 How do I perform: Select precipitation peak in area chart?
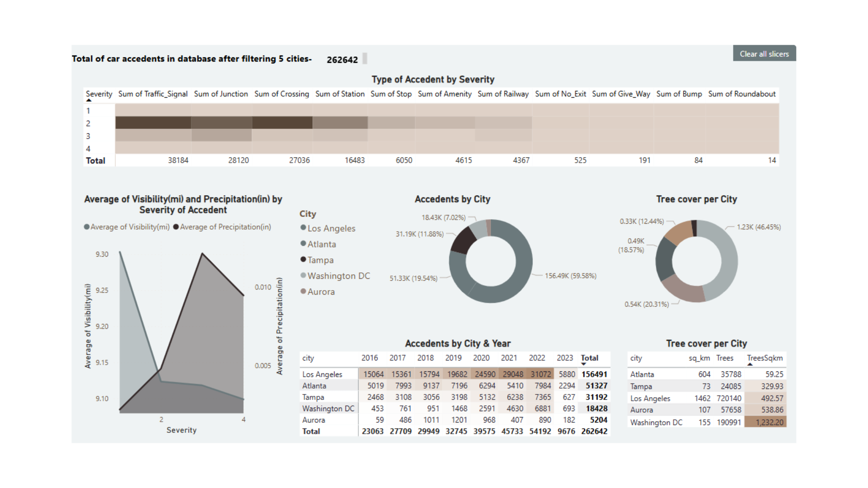point(202,253)
